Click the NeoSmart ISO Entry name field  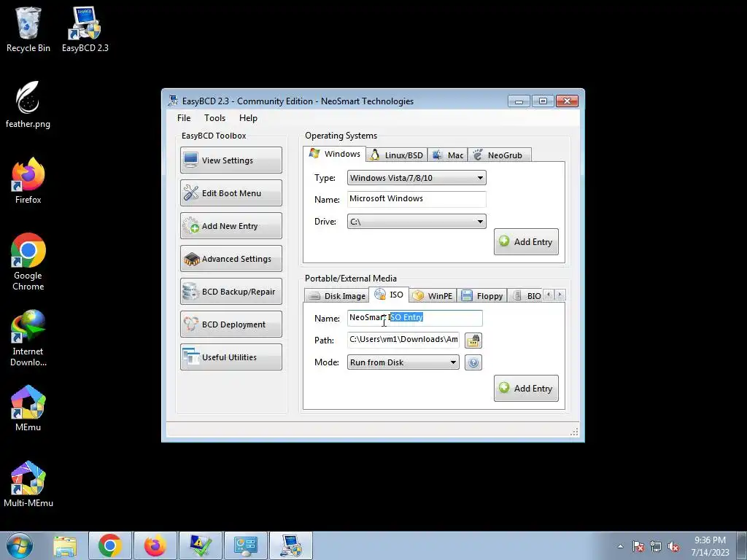tap(414, 318)
